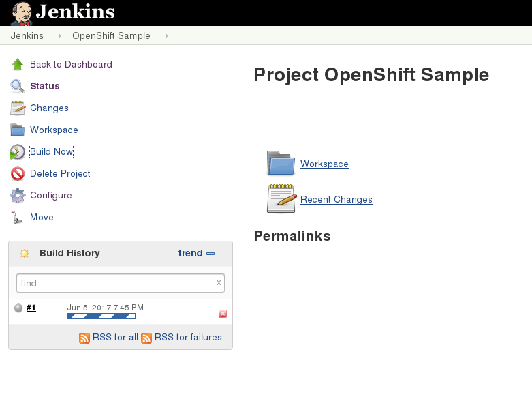The width and height of the screenshot is (532, 401).
Task: Click the gear Configure icon
Action: 17,195
